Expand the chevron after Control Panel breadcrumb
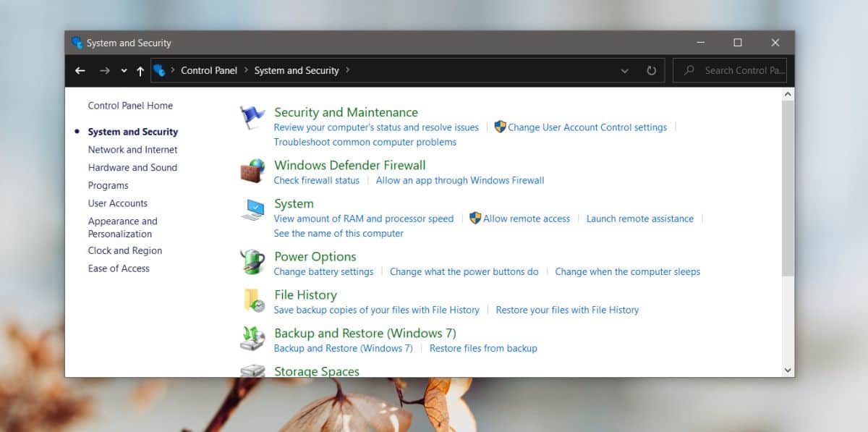 click(246, 71)
